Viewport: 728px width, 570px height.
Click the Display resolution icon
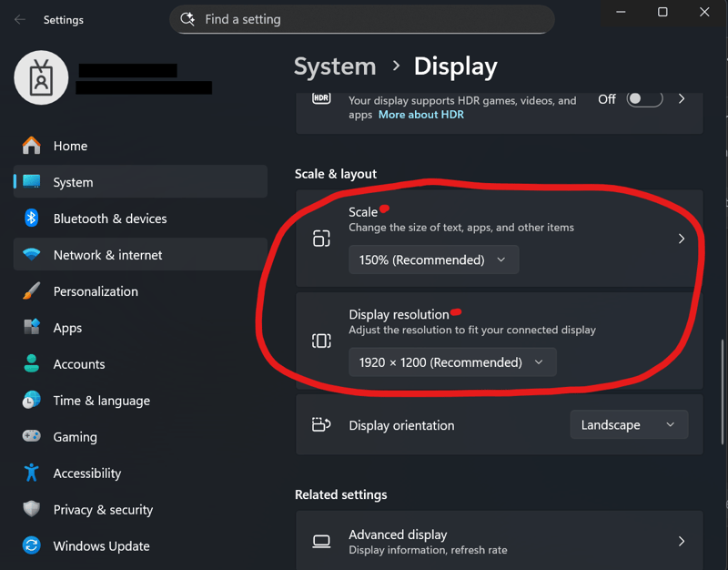[321, 341]
